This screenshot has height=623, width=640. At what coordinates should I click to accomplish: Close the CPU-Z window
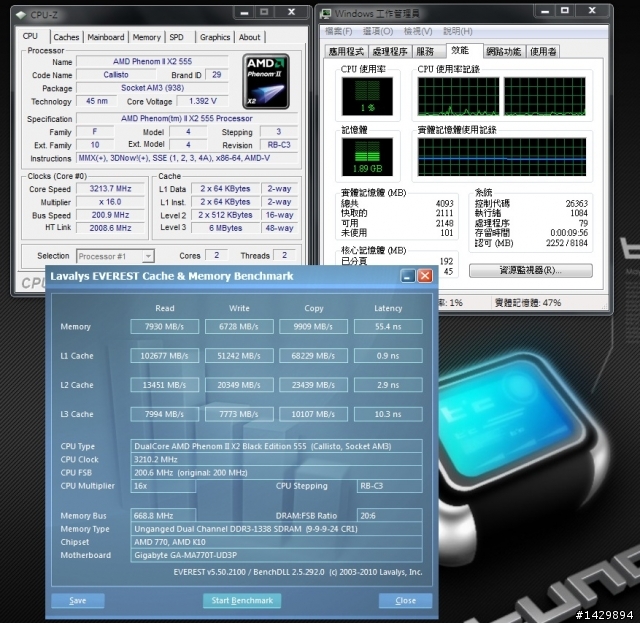click(x=291, y=12)
